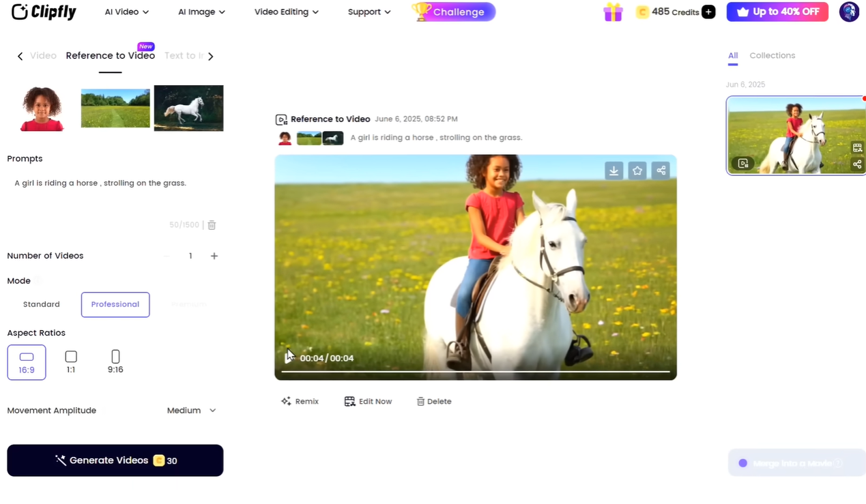Click the 485 Credits balance
This screenshot has width=866, height=504.
[667, 12]
